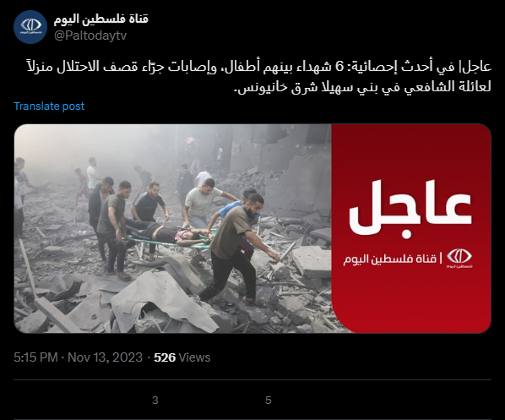Click the 526 Views counter
Image resolution: width=505 pixels, height=420 pixels.
[x=182, y=357]
